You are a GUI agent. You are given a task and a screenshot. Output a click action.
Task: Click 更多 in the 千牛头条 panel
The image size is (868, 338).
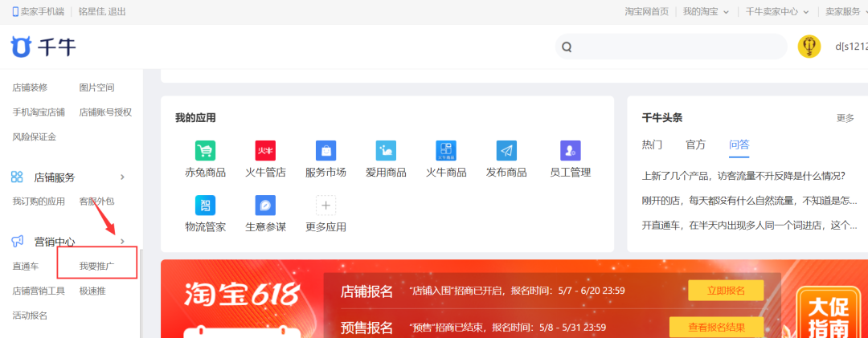tap(845, 118)
